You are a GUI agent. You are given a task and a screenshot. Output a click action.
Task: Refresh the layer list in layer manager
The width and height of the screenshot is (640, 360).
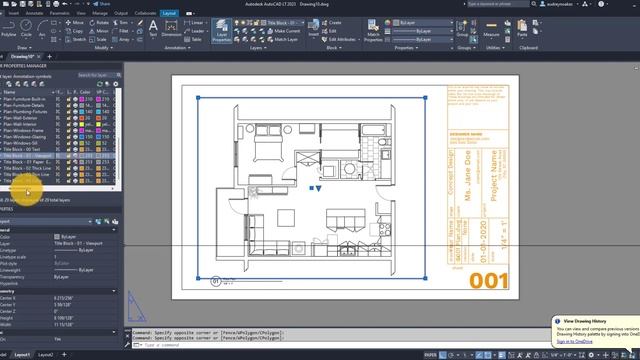(100, 84)
